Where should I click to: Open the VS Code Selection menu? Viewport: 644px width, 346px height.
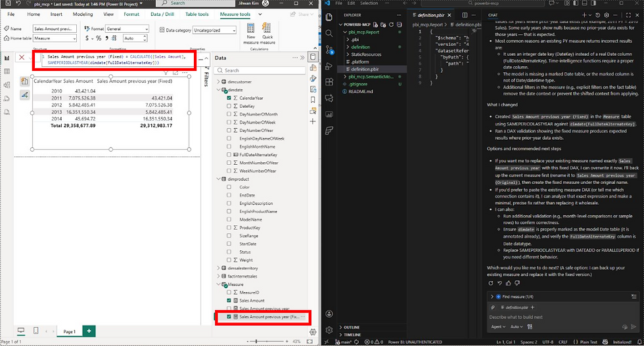point(369,3)
